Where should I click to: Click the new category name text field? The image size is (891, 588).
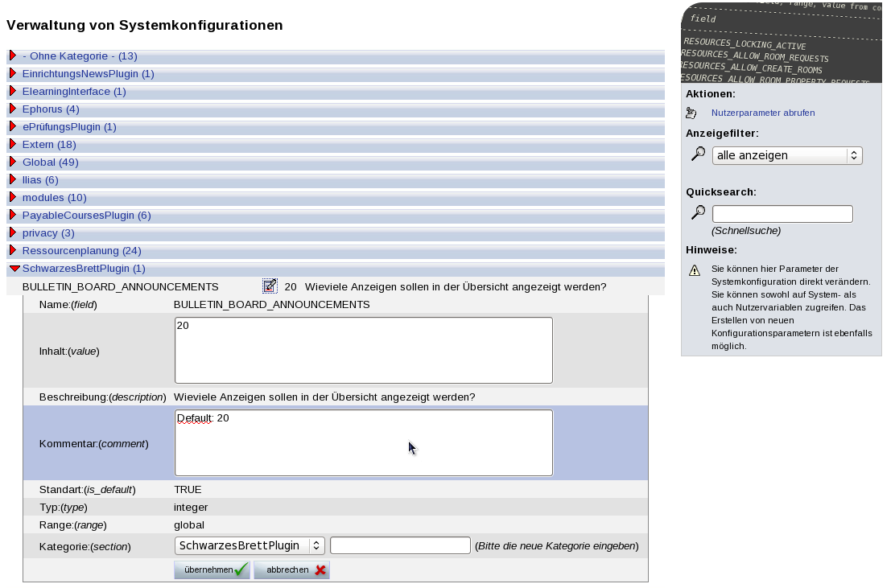400,545
